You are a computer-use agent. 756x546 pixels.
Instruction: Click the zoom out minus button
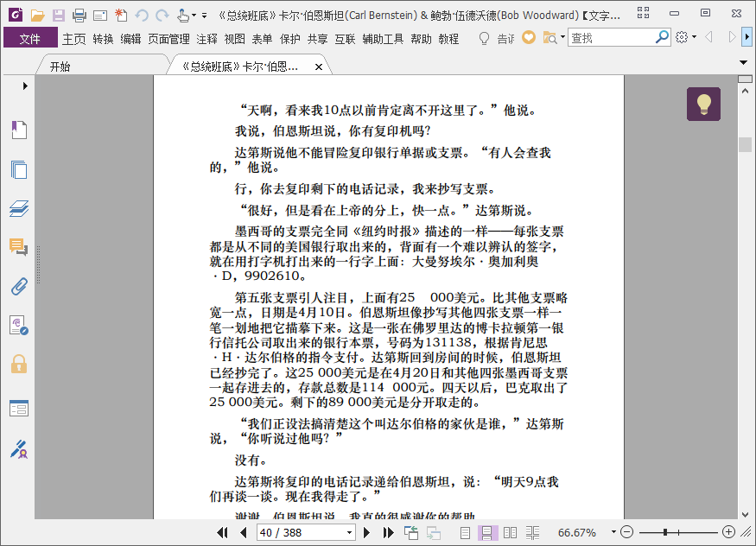pyautogui.click(x=626, y=532)
